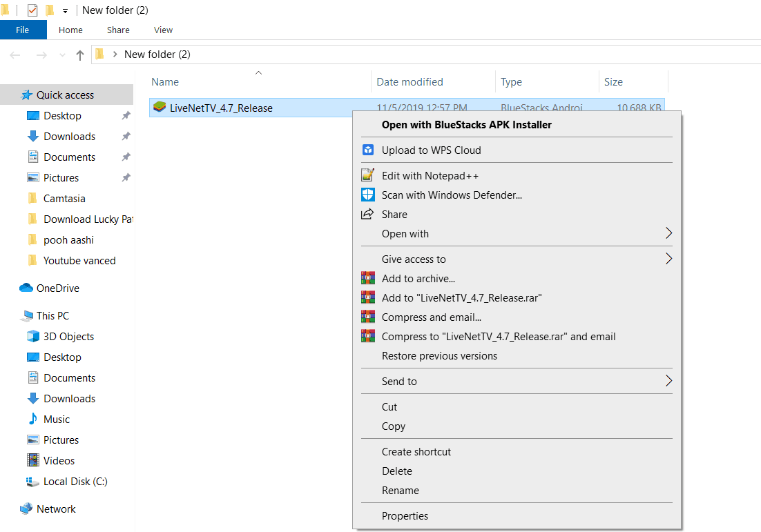This screenshot has width=761, height=532.
Task: Click the This PC computer icon
Action: coord(27,316)
